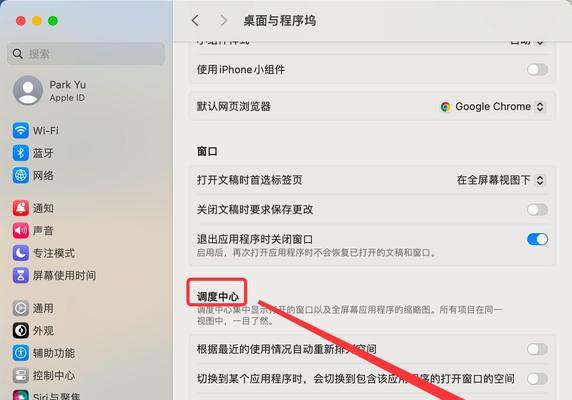Open the default browser Google Chrome dropdown

click(x=492, y=106)
